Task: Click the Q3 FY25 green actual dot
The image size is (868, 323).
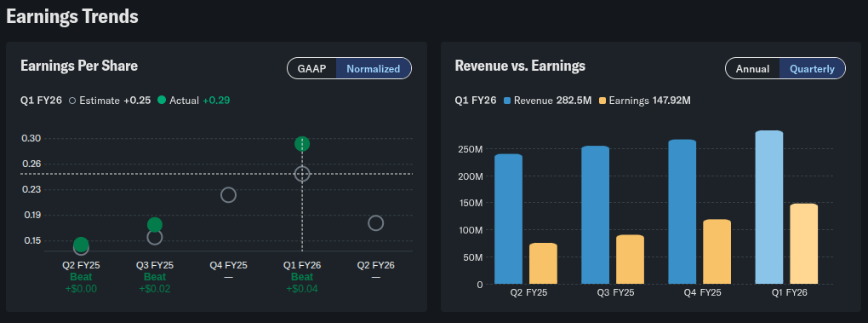Action: click(x=155, y=224)
